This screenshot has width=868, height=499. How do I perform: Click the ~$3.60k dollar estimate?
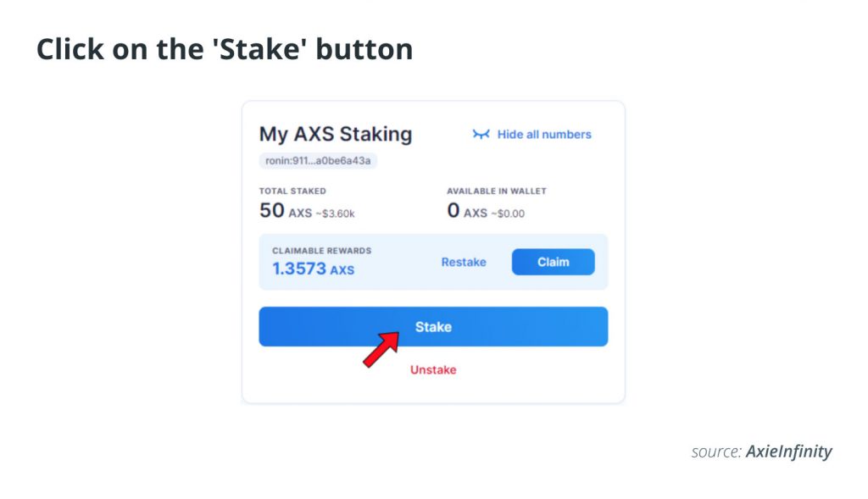click(x=335, y=213)
